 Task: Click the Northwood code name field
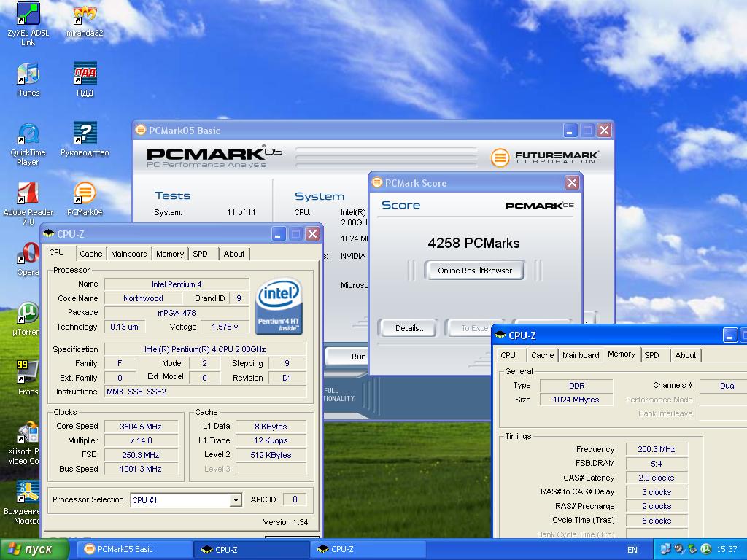click(144, 298)
